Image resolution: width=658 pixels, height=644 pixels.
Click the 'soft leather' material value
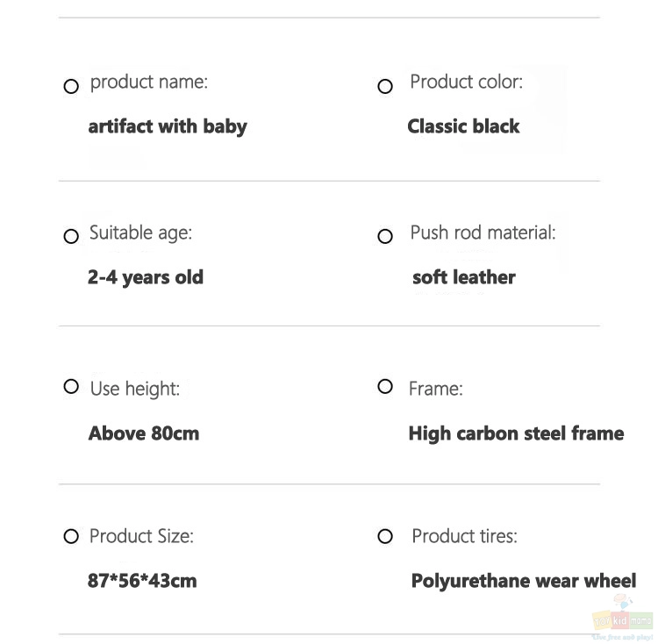(464, 277)
